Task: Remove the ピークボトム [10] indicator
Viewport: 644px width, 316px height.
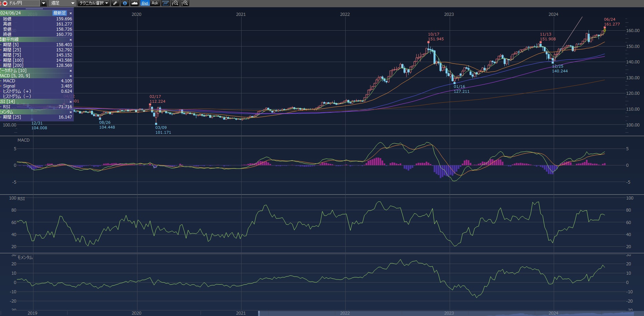Action: (71, 71)
